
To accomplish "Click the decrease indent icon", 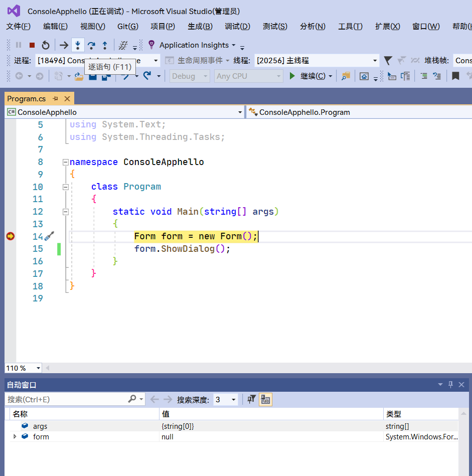I will (424, 76).
